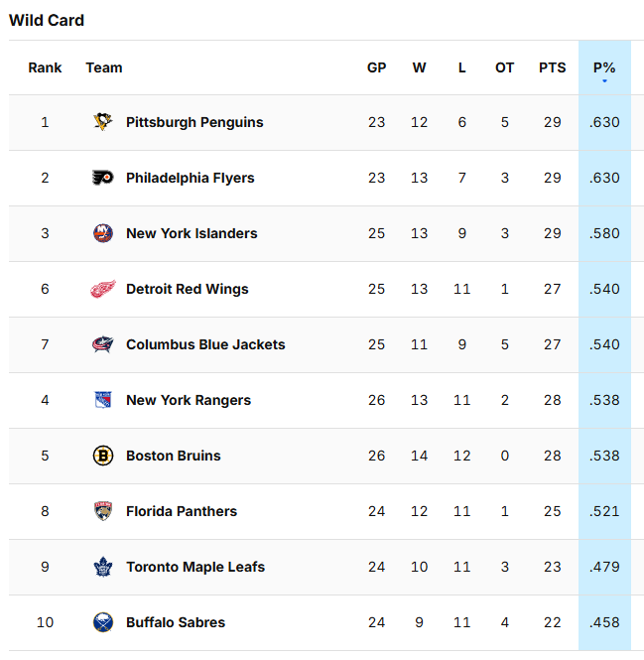The width and height of the screenshot is (644, 660).
Task: Click the New York Rangers logo
Action: pos(103,400)
